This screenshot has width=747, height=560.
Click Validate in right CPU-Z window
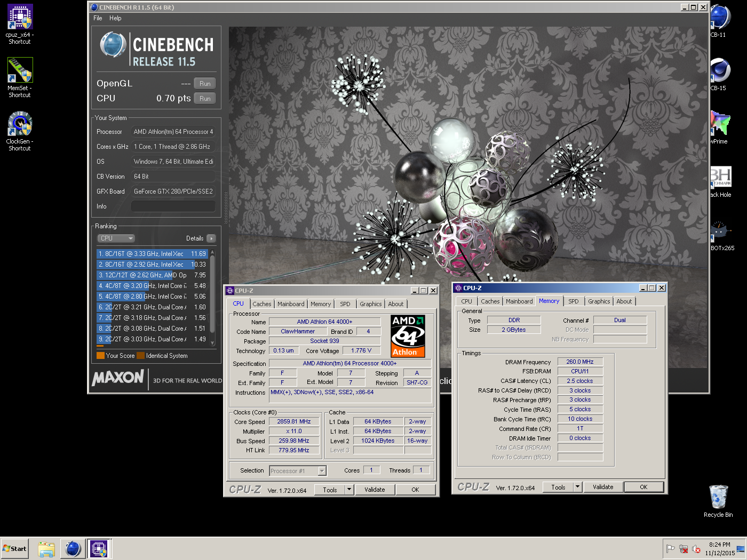tap(603, 487)
